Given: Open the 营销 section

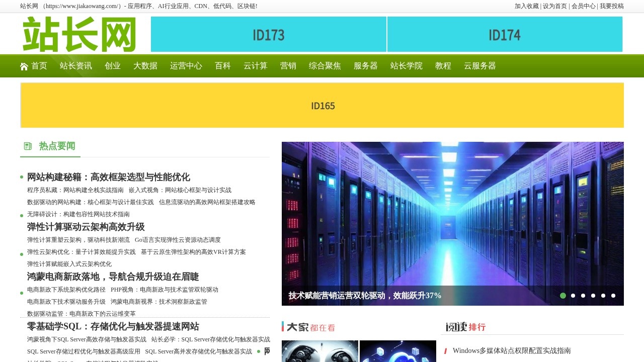Looking at the screenshot, I should [288, 66].
